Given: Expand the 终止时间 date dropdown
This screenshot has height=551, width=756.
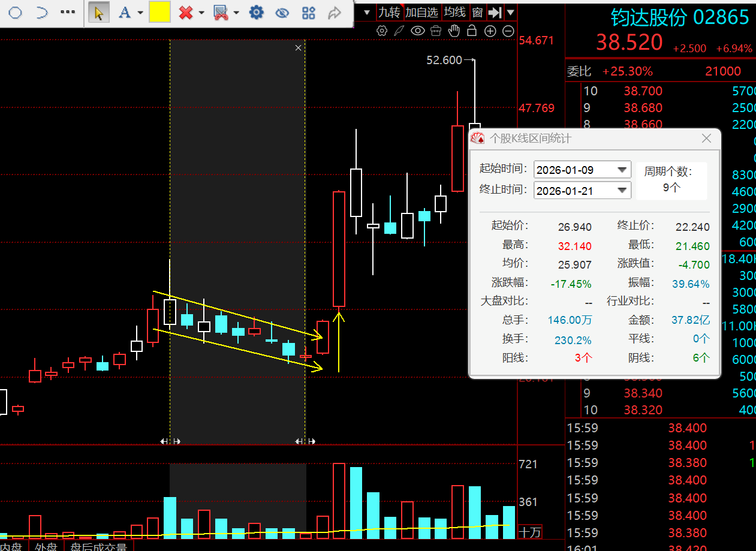Looking at the screenshot, I should click(623, 191).
